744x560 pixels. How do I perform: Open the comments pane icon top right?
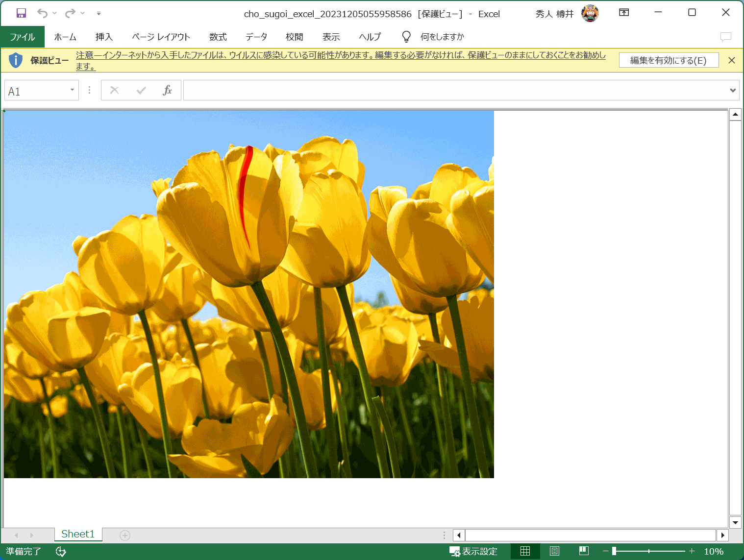click(725, 37)
